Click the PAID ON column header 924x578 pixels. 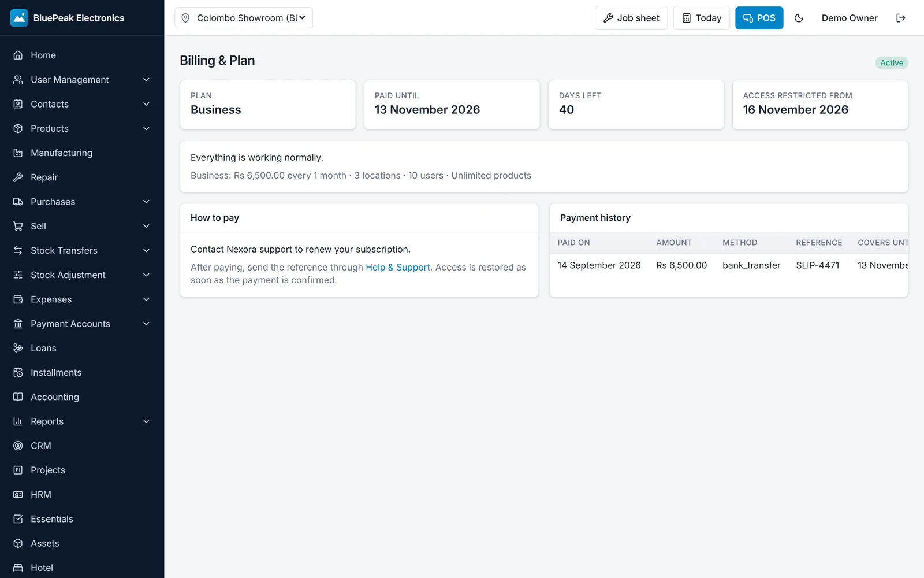click(x=573, y=243)
